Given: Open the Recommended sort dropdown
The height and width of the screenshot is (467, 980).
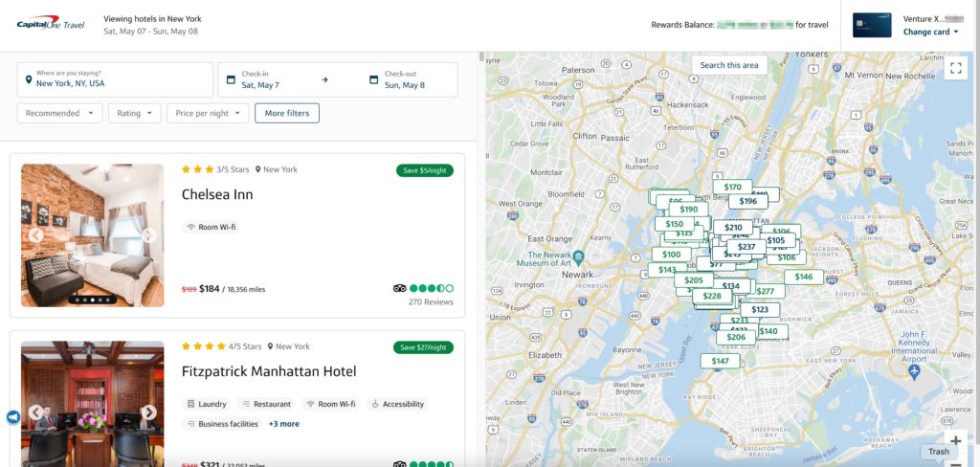Looking at the screenshot, I should pyautogui.click(x=59, y=113).
